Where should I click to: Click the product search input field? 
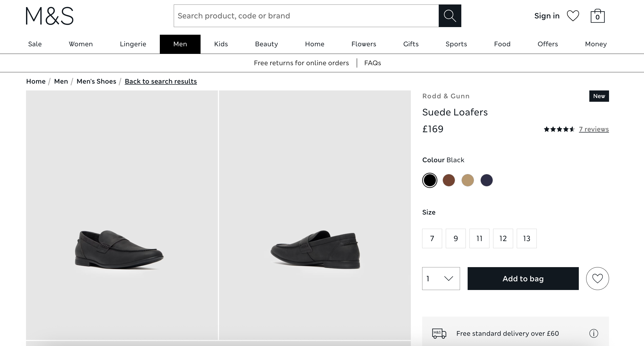306,16
